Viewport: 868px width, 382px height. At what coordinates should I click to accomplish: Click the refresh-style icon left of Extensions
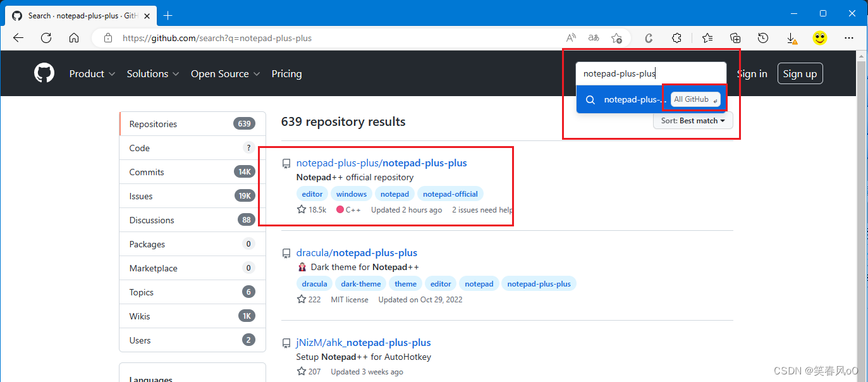point(649,38)
